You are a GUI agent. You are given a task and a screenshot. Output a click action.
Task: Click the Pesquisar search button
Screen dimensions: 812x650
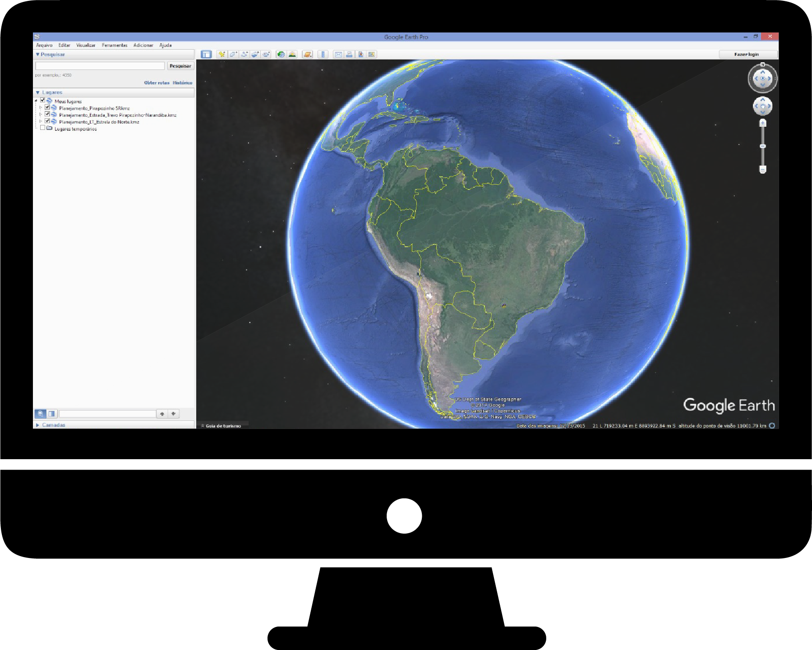[180, 66]
